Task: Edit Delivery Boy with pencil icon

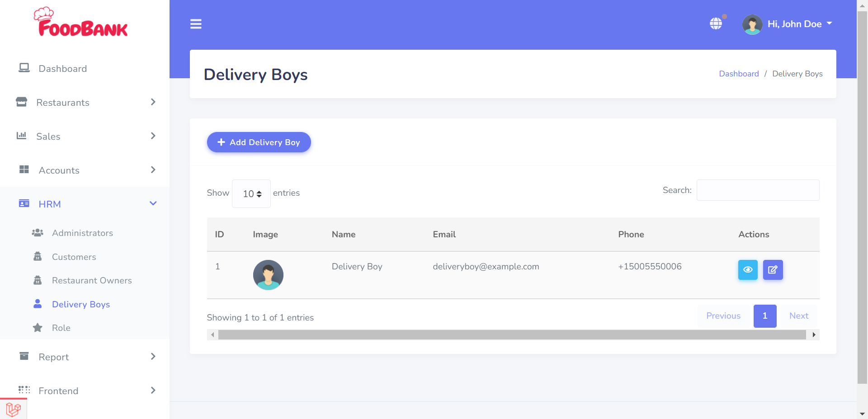Action: pos(773,270)
